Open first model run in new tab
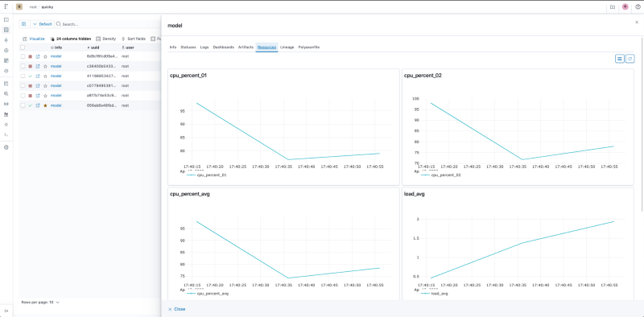644x317 pixels. pyautogui.click(x=37, y=56)
